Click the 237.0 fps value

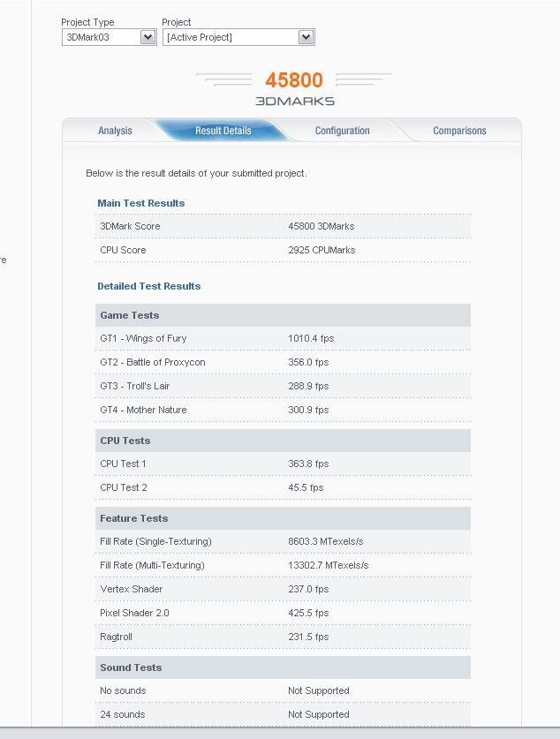(x=308, y=589)
